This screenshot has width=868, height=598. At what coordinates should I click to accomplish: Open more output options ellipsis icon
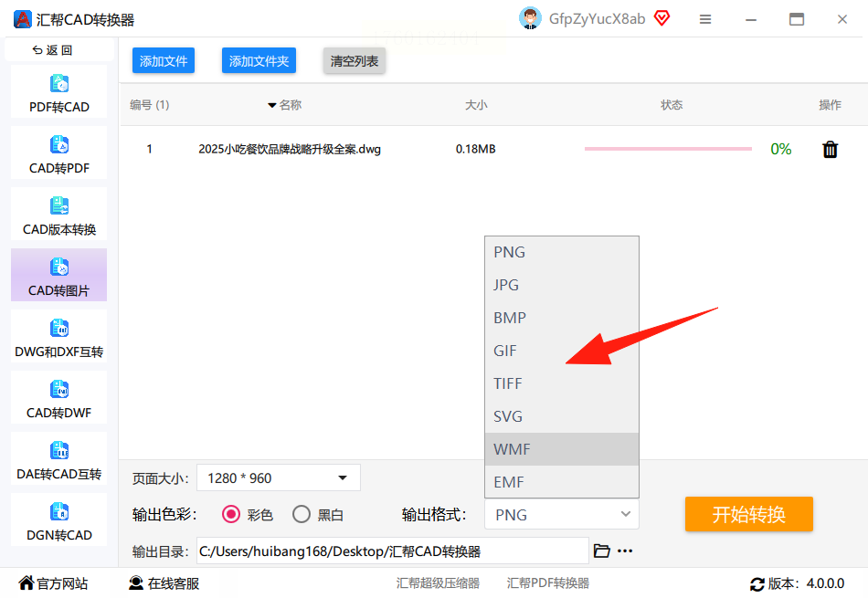(x=625, y=551)
